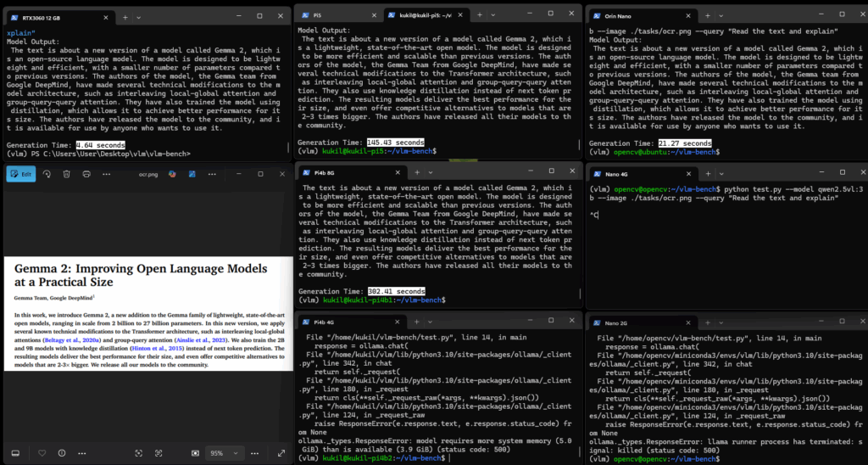Toggle the filmstrip view in Photos
Screen dimensions: 868x465
click(14, 453)
